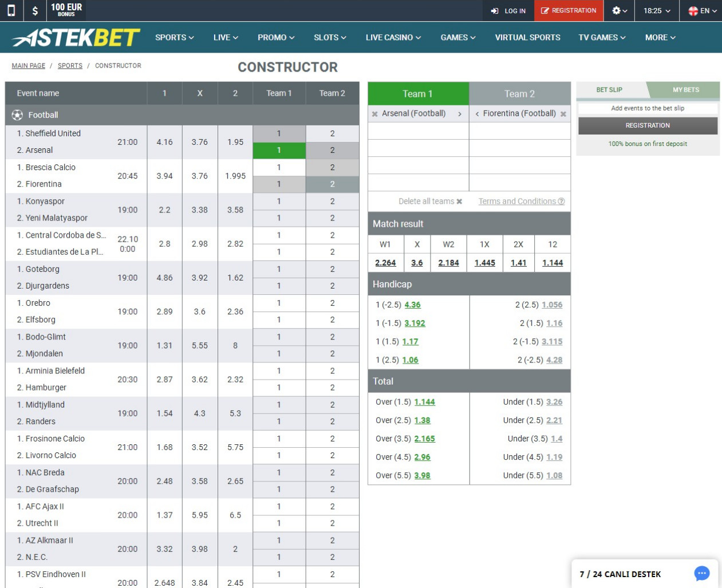Select W1 match result odds 2.264
The image size is (722, 588).
385,263
